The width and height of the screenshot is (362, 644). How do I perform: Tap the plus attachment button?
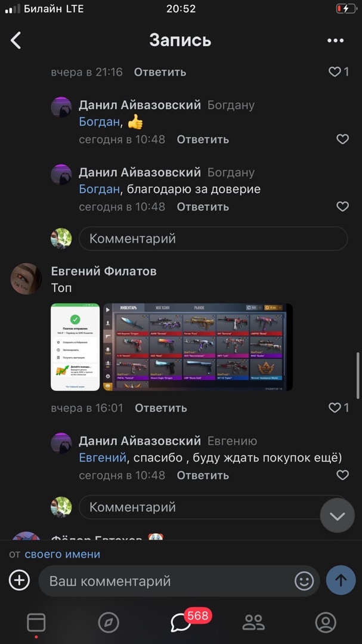coord(19,581)
